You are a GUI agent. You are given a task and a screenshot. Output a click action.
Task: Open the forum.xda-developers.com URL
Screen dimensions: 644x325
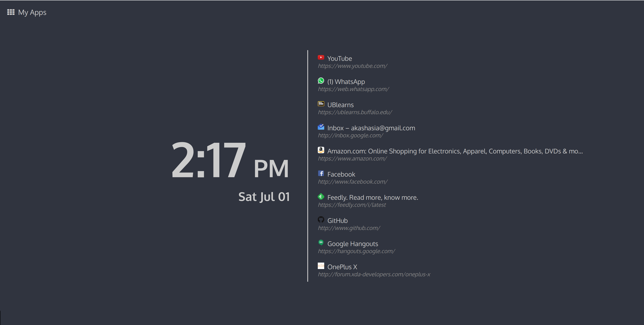coord(374,274)
